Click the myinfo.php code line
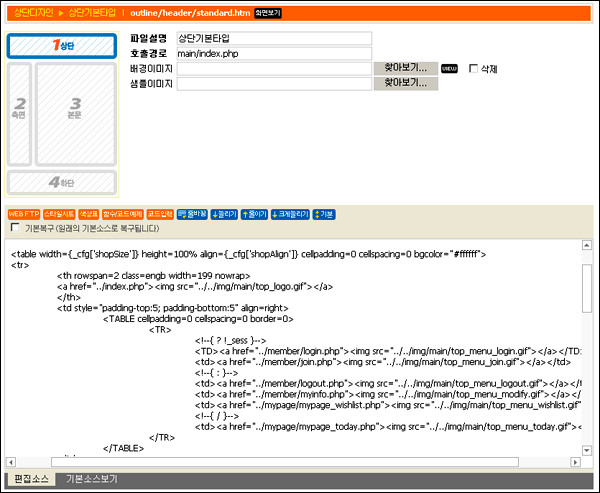600x493 pixels. pos(388,394)
